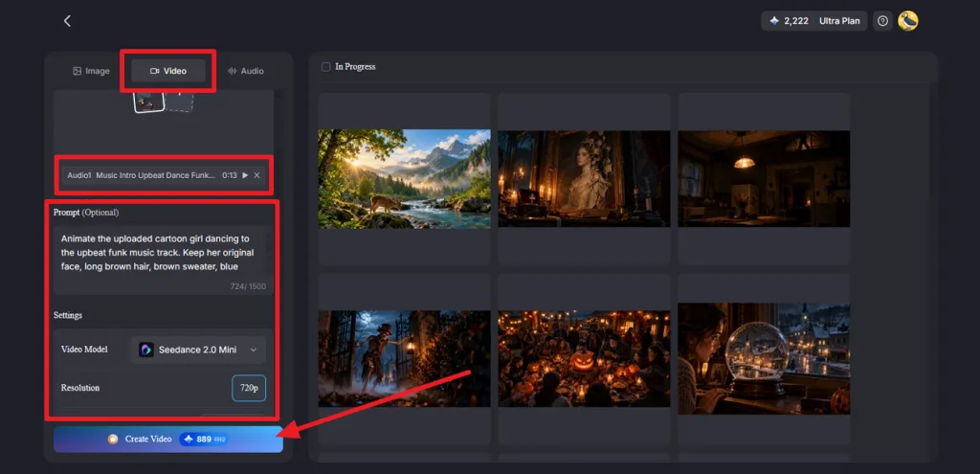Switch to the Video tab
This screenshot has width=980, height=474.
pyautogui.click(x=168, y=71)
